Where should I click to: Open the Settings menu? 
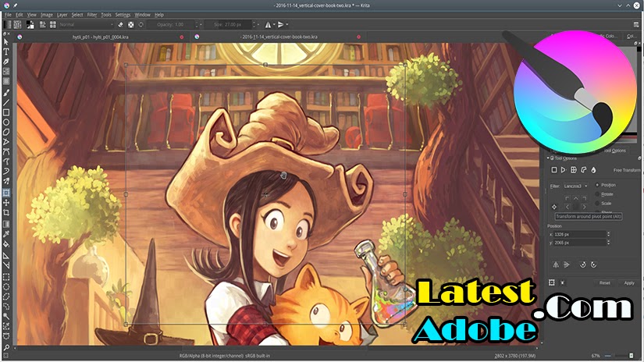[123, 15]
